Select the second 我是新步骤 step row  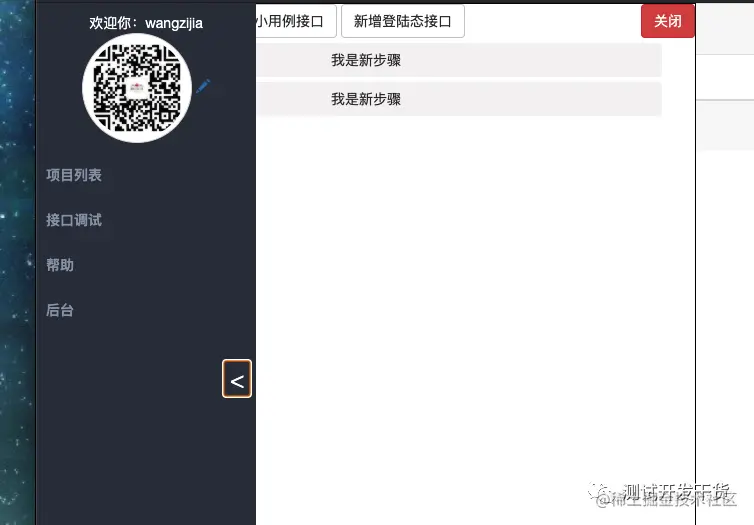(459, 99)
